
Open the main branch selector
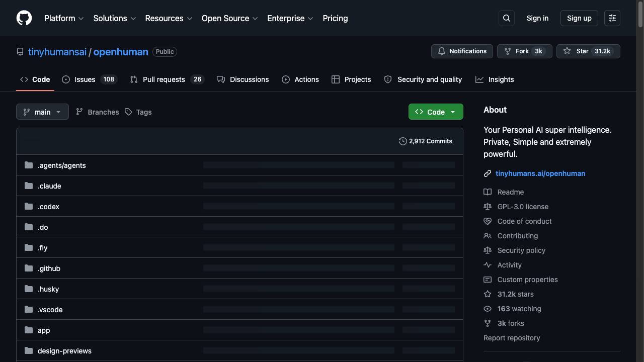pos(42,112)
